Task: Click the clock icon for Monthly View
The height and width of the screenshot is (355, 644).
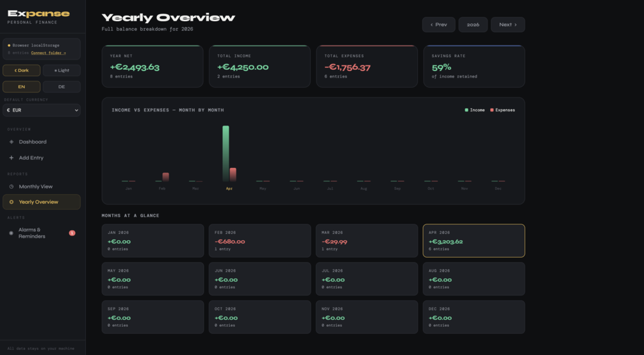Action: point(12,186)
